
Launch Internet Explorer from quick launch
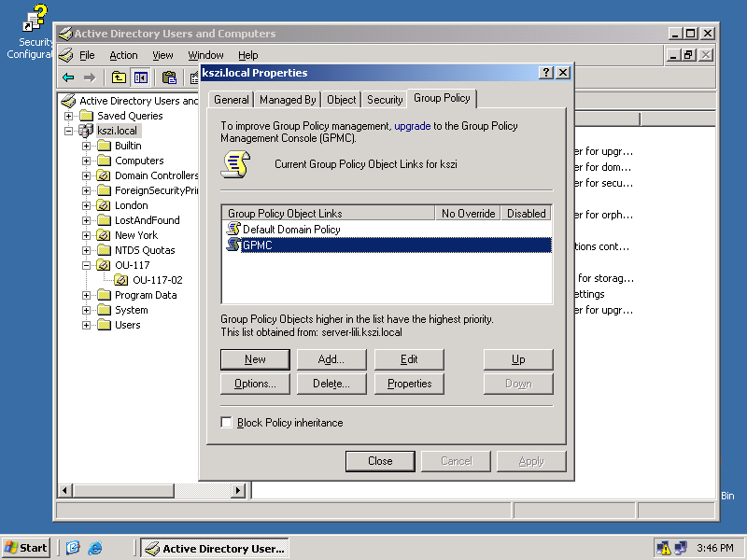[95, 548]
